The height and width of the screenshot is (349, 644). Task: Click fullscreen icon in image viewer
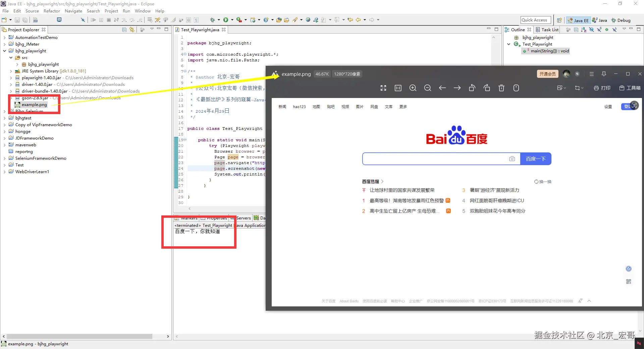point(383,88)
